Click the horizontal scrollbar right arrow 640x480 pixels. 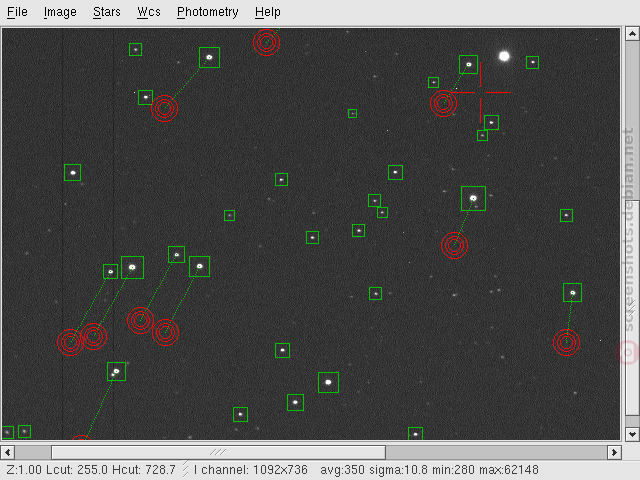tap(614, 452)
